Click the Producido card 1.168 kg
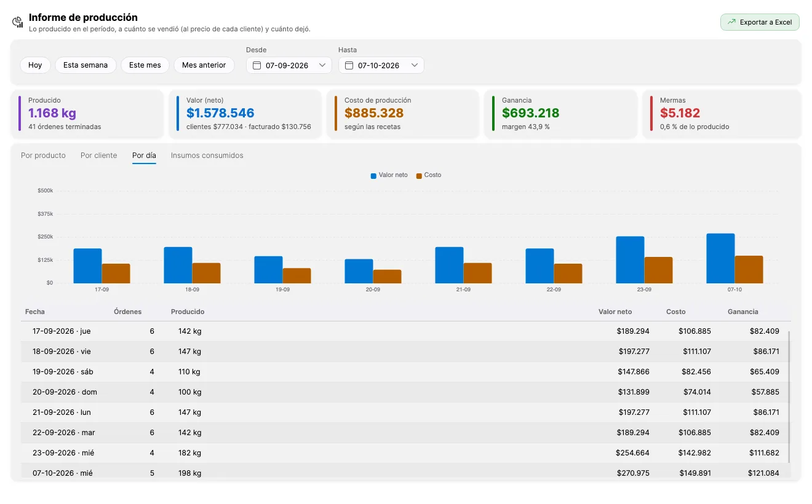 click(x=87, y=114)
